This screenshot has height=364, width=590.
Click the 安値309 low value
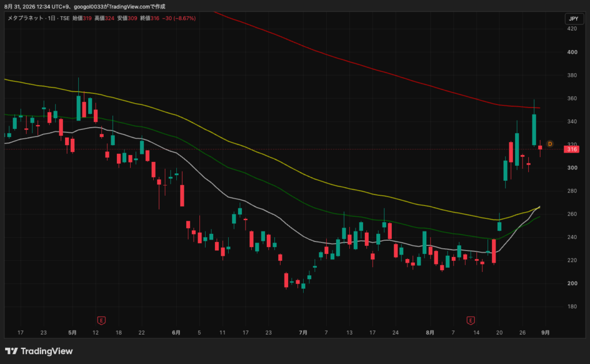tap(127, 18)
